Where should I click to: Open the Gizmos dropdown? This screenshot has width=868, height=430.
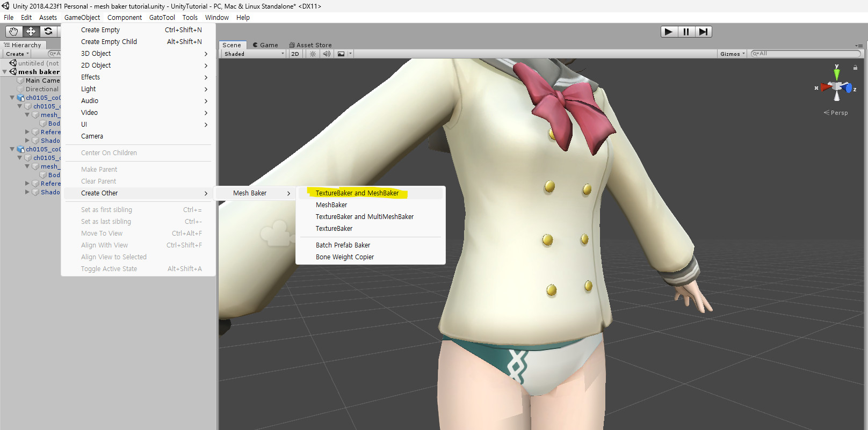[732, 54]
